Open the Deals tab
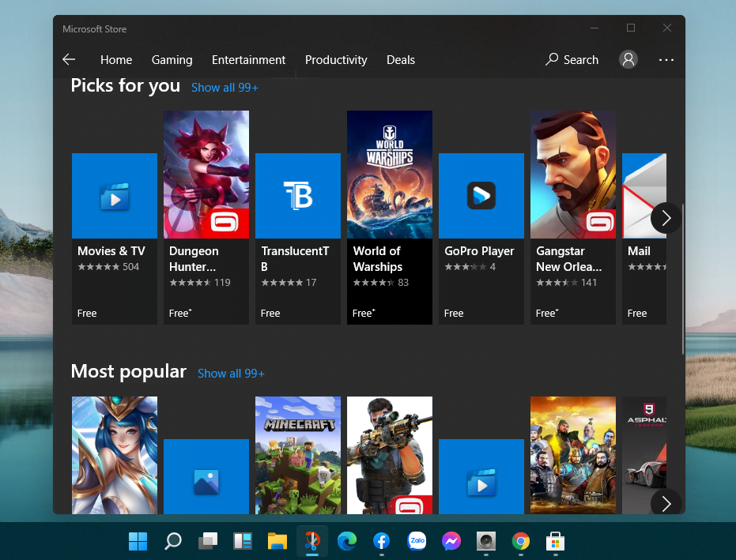 [400, 60]
